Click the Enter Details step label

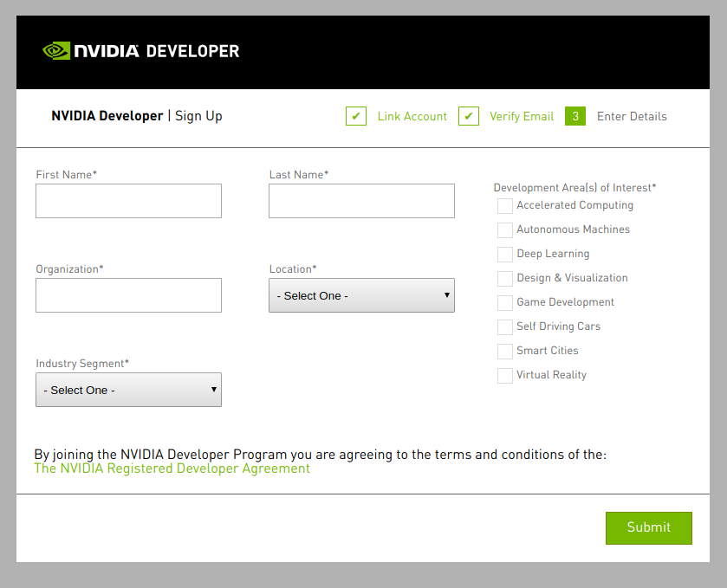[x=632, y=116]
